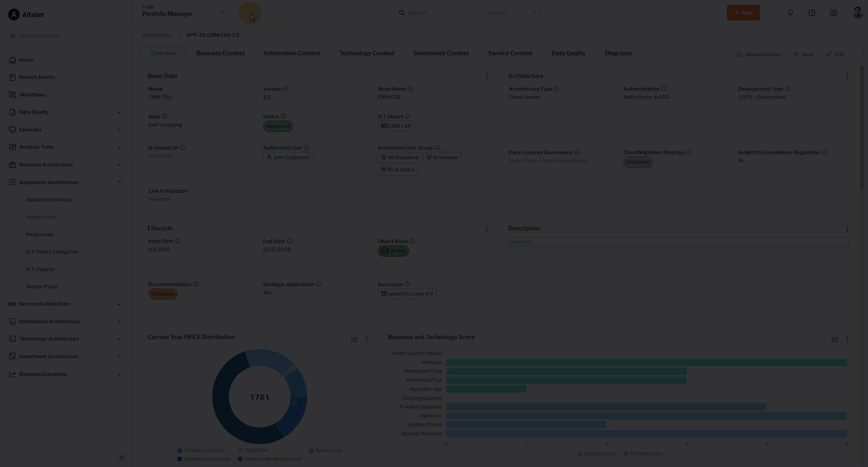The width and height of the screenshot is (868, 467).
Task: Click the Description text field
Action: coord(678,242)
